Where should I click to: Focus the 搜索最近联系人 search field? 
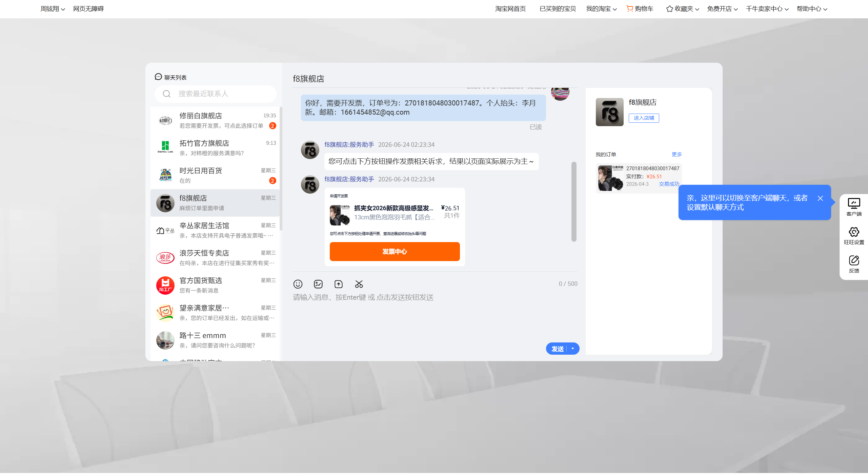(x=216, y=94)
